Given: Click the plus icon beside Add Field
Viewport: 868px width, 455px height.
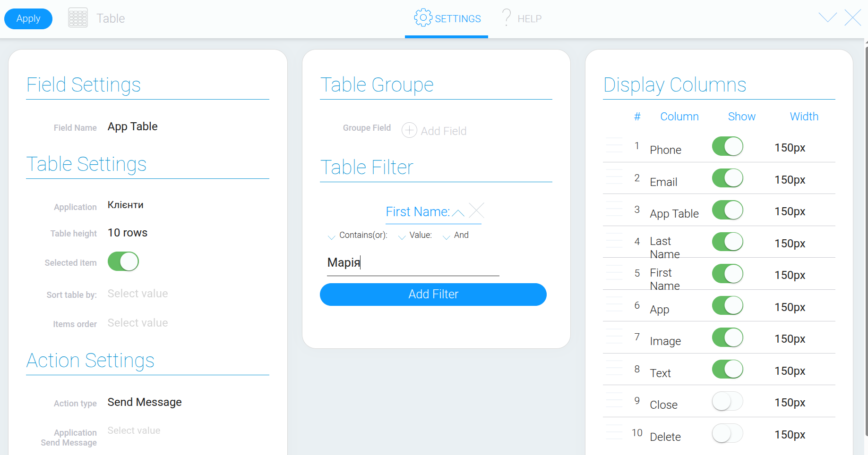Looking at the screenshot, I should tap(409, 130).
